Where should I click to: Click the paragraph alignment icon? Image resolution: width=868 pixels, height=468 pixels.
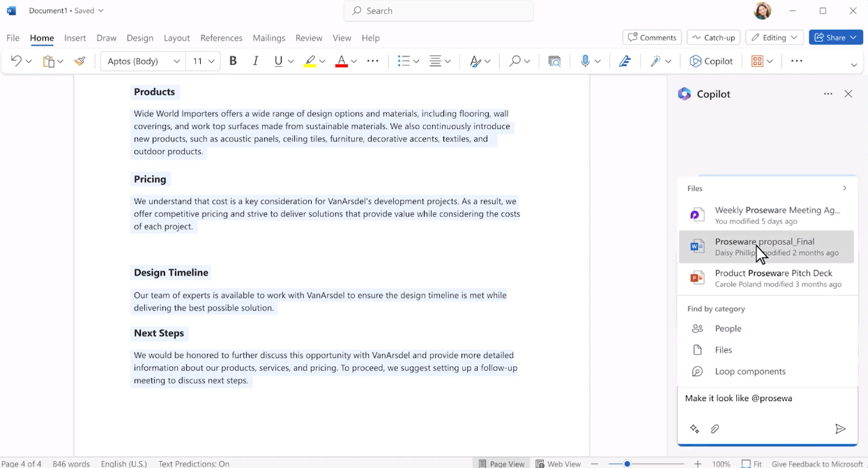435,61
